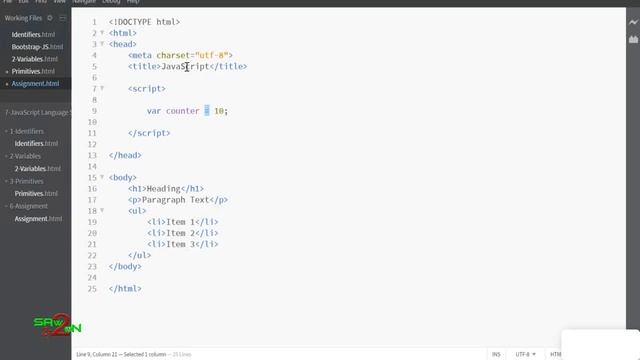Open the Extension Manager icon in right toolbar
640x360 pixels.
(x=633, y=40)
